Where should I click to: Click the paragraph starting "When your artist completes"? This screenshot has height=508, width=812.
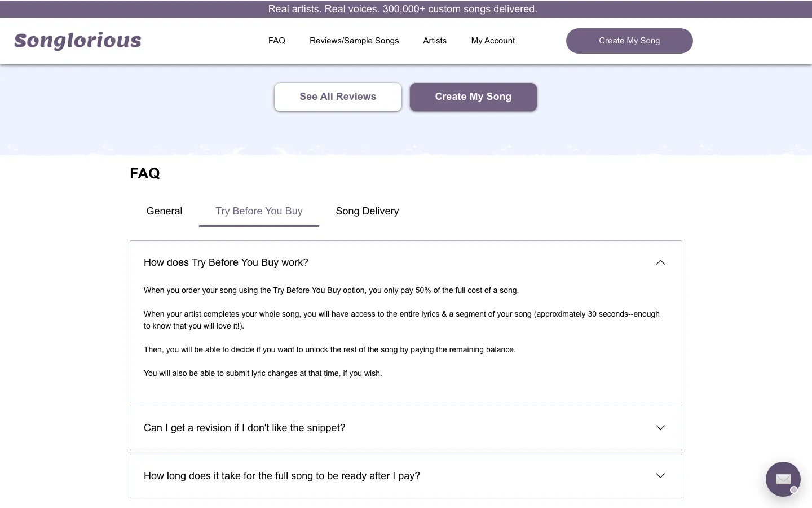click(x=401, y=320)
